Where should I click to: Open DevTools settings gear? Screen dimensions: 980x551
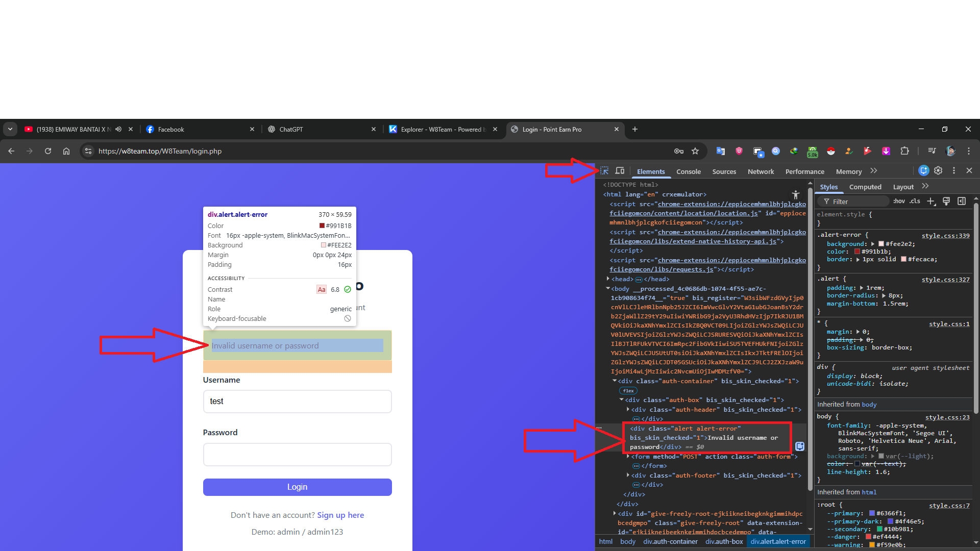click(938, 171)
